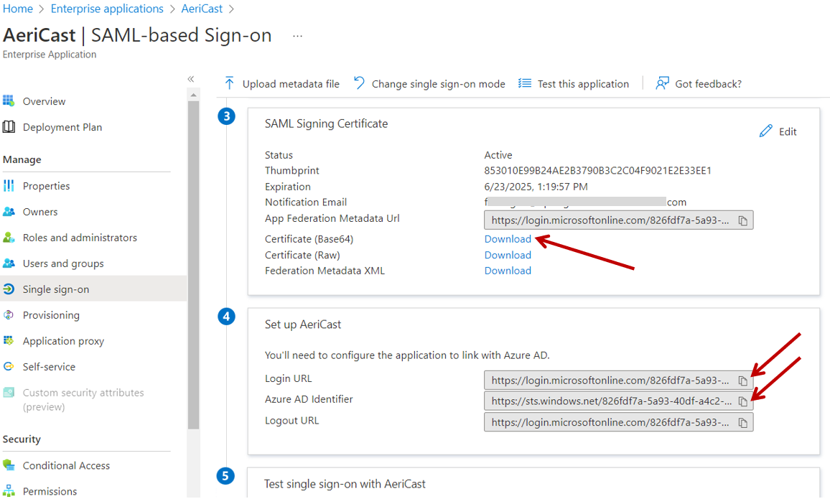This screenshot has width=830, height=504.
Task: Open Roles and administrators
Action: click(80, 238)
